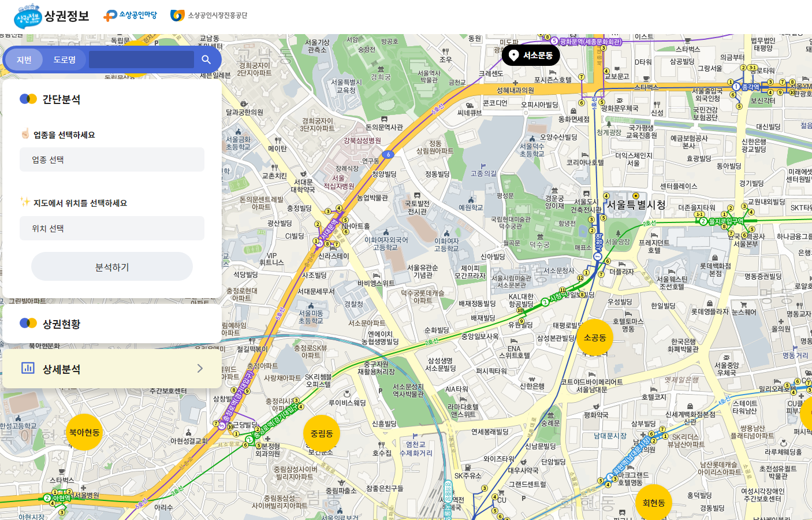Viewport: 812px width, 520px height.
Task: Click the 서울특별시청 label on map
Action: pyautogui.click(x=635, y=205)
